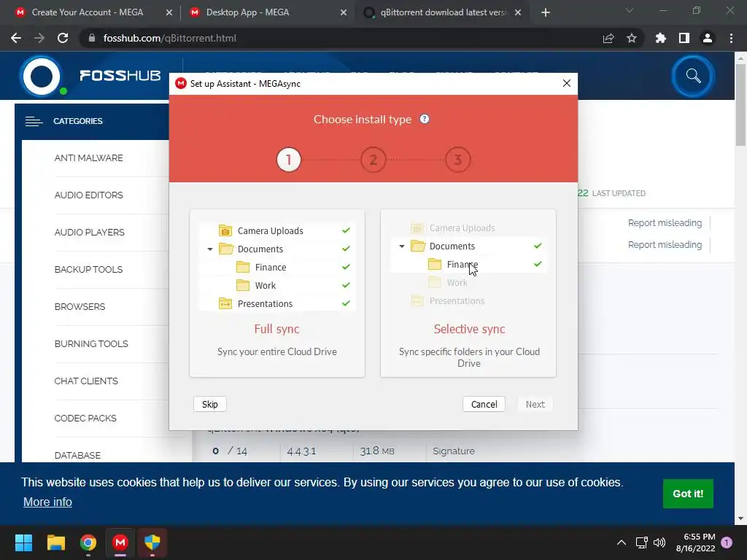
Task: Open BROWSERS category
Action: (80, 307)
